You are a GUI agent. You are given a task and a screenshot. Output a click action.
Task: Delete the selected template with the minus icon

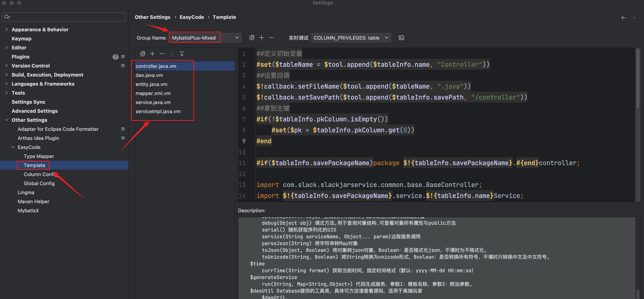click(x=162, y=54)
